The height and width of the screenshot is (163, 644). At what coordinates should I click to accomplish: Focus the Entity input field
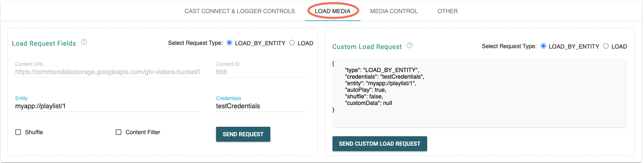(107, 106)
